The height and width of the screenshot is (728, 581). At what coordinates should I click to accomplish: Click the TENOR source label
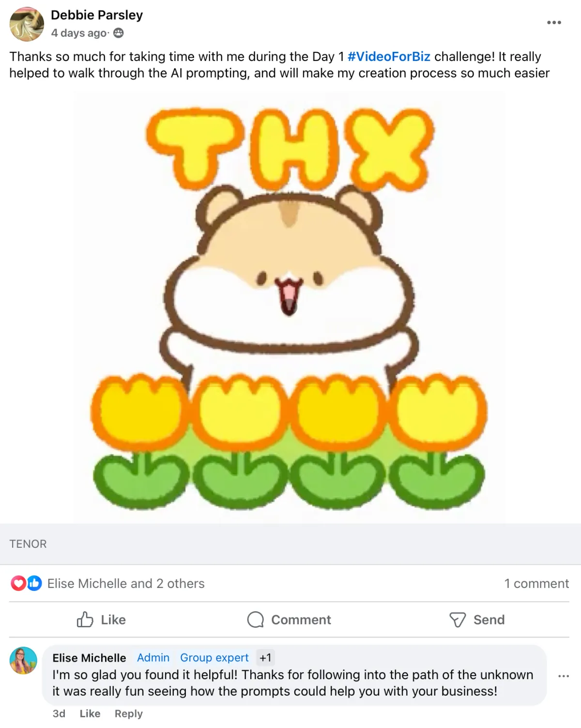coord(28,544)
